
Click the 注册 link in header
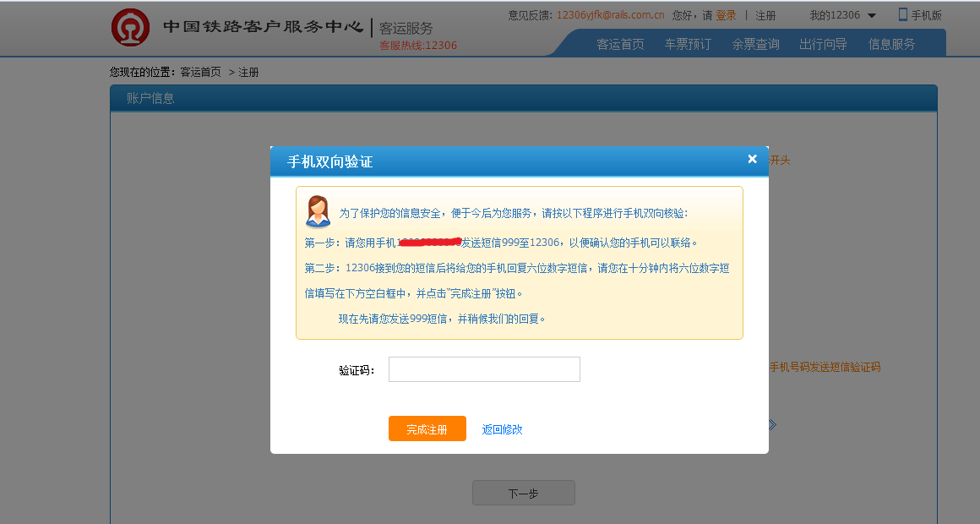point(765,15)
